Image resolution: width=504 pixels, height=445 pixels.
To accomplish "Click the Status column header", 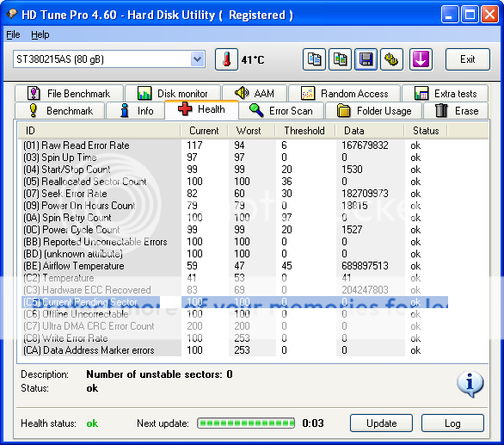I will tap(426, 131).
